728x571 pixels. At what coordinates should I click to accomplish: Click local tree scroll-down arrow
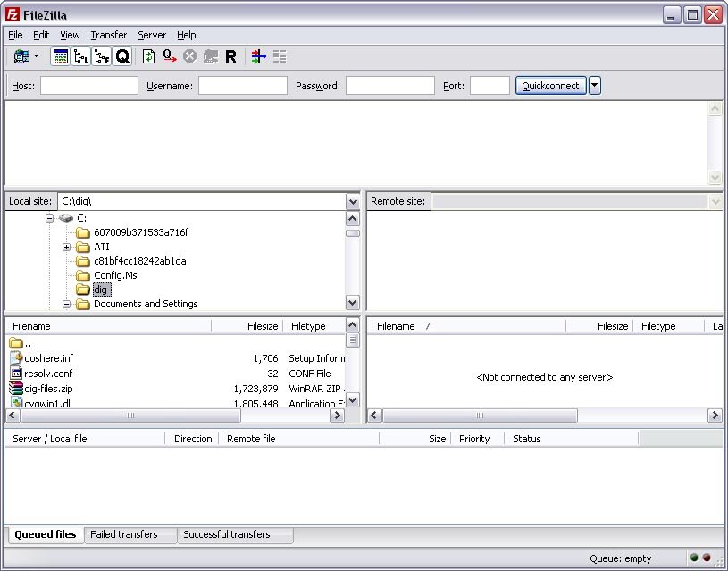click(353, 303)
